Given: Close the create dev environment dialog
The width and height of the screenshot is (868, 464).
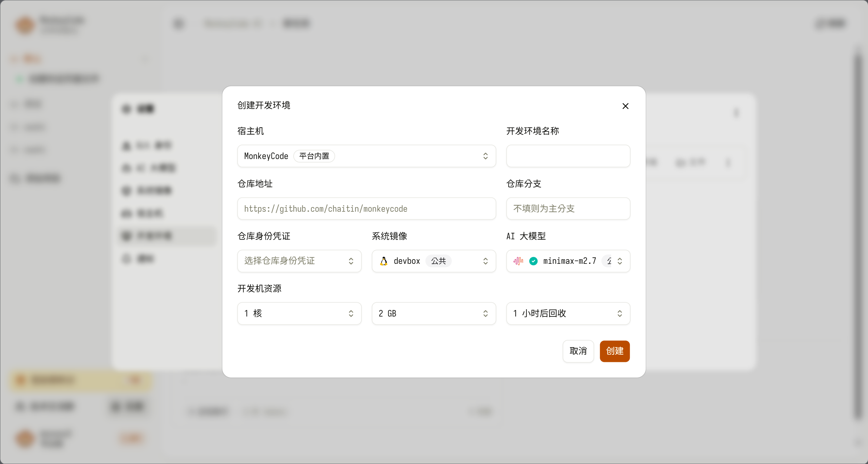Looking at the screenshot, I should click(x=625, y=106).
